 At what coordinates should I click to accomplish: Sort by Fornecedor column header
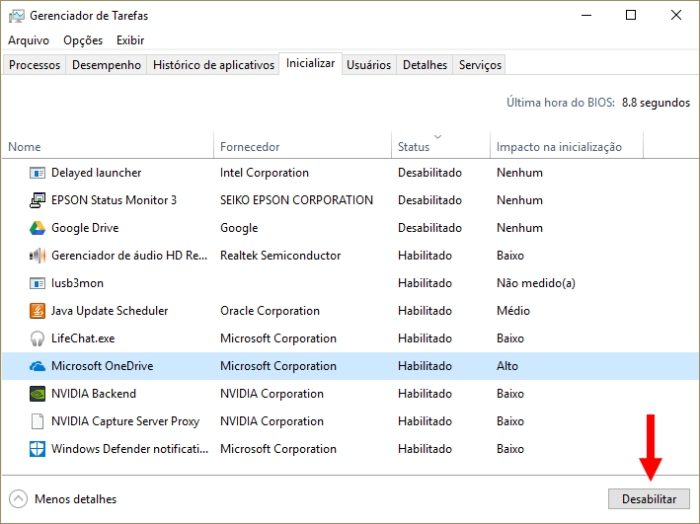[x=303, y=146]
